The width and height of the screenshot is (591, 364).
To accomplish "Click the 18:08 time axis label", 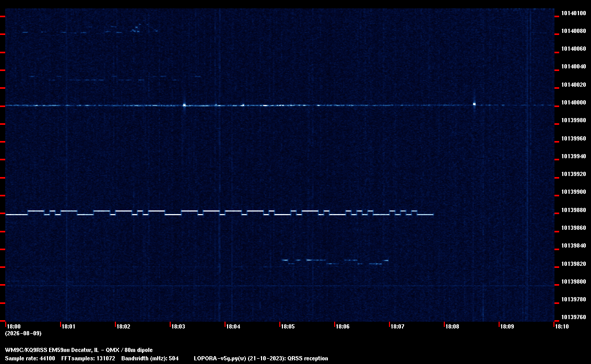I will (x=452, y=326).
